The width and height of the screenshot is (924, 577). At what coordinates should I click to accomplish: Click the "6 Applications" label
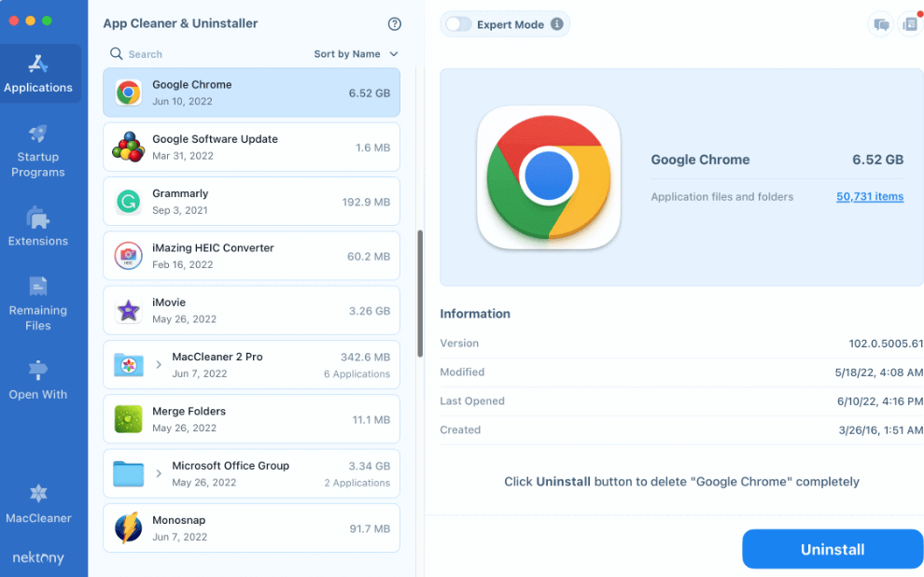point(357,374)
